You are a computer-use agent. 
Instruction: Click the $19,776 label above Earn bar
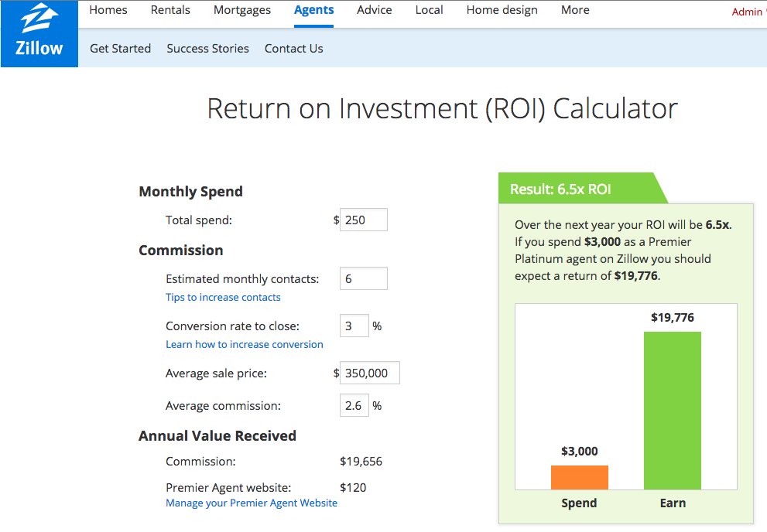coord(673,318)
